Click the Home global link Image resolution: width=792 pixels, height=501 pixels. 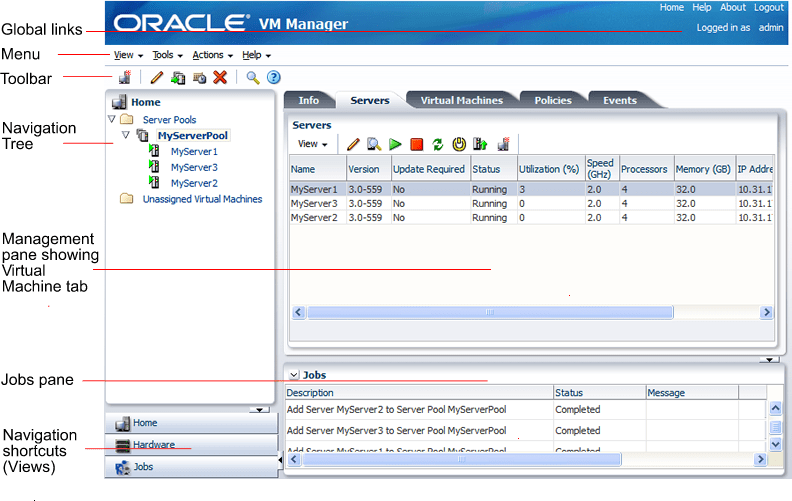(x=672, y=8)
